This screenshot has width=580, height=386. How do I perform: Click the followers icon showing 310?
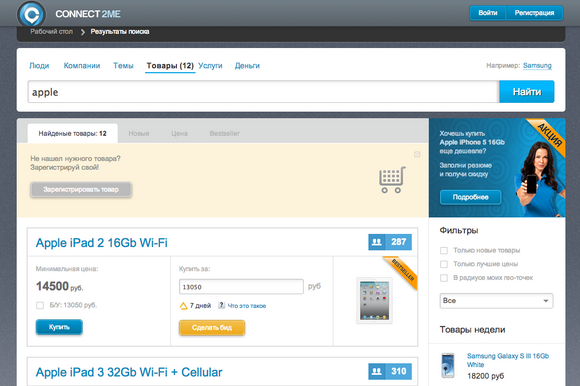click(x=377, y=371)
